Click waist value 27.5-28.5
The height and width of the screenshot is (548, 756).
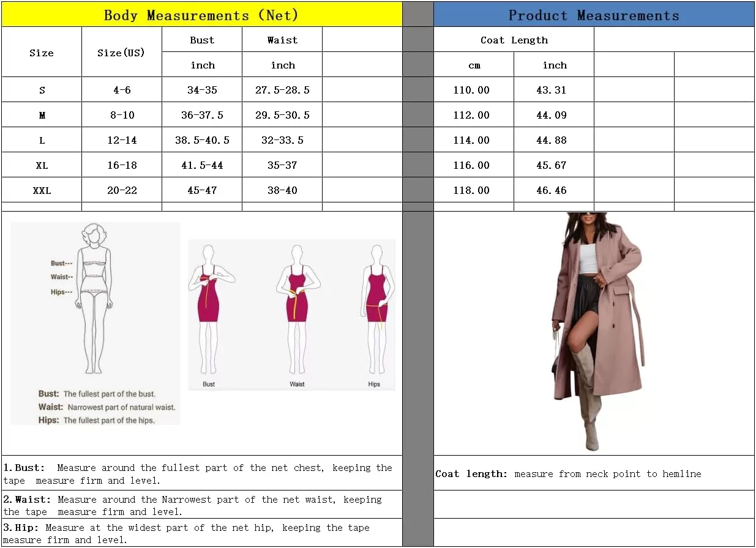point(282,90)
